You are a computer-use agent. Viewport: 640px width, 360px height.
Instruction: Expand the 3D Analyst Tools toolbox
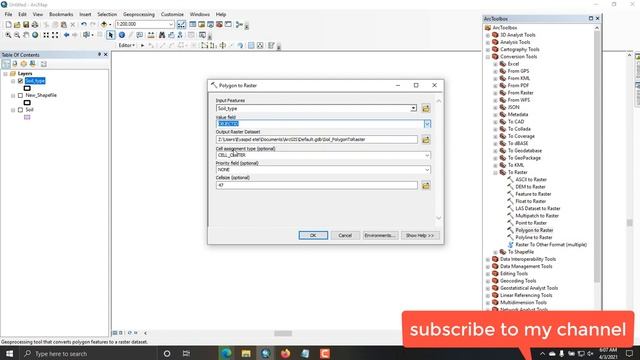coord(488,35)
